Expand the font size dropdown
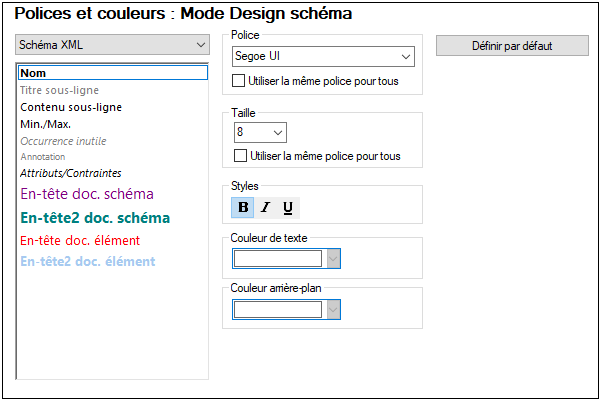This screenshot has width=601, height=401. click(x=259, y=132)
